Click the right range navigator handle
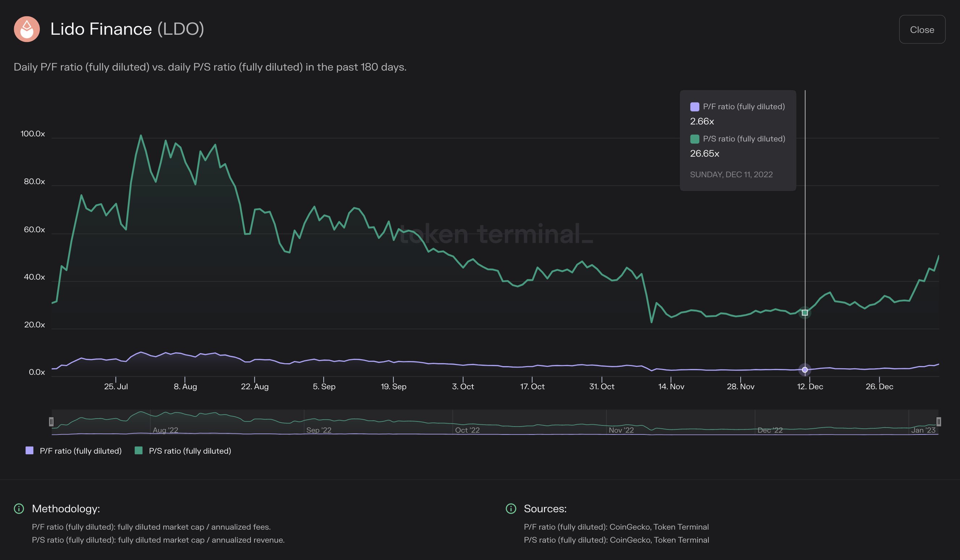Screen dimensions: 960x560 938,421
